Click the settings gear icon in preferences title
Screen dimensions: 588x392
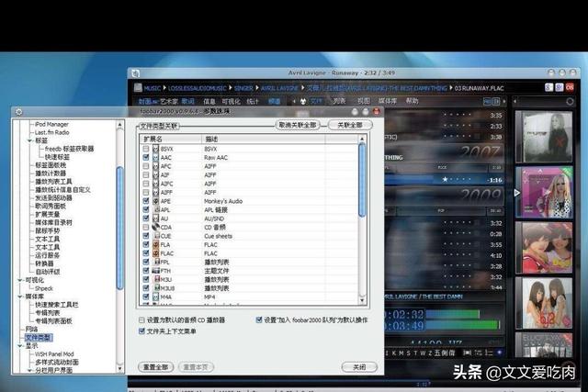(18, 112)
